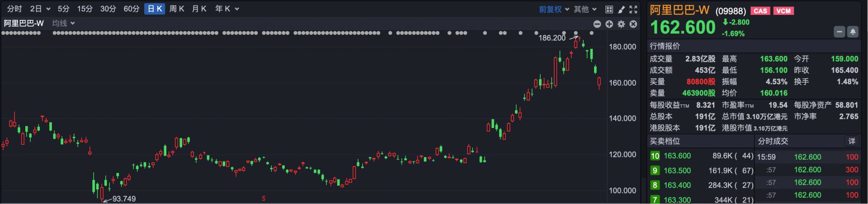Switch to the 15分 chart

tap(85, 9)
